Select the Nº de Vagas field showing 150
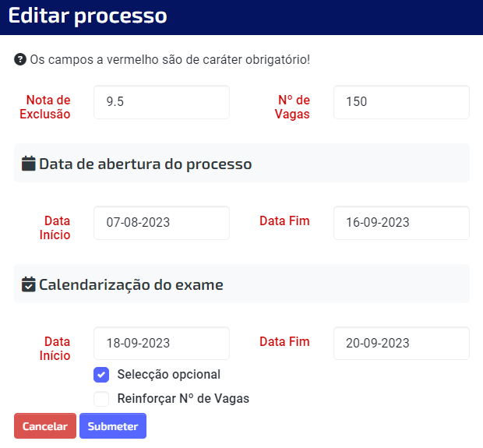This screenshot has height=448, width=483. pyautogui.click(x=401, y=102)
